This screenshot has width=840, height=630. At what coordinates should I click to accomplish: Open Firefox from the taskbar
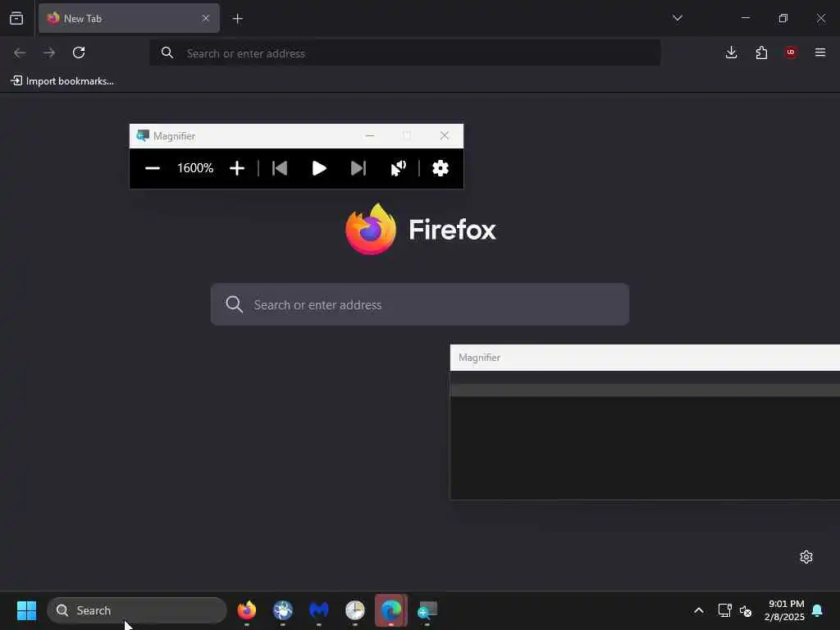(x=246, y=610)
